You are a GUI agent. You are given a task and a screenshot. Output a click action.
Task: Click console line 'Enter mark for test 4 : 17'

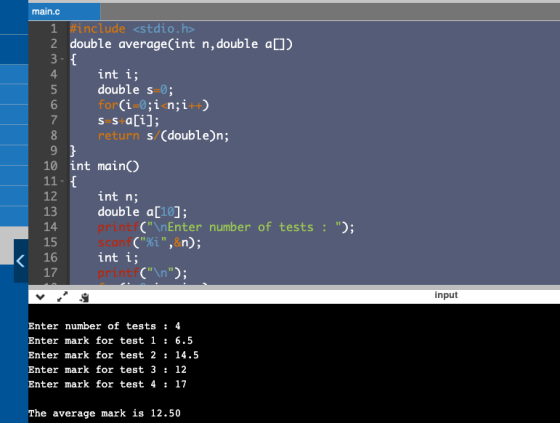pyautogui.click(x=108, y=384)
